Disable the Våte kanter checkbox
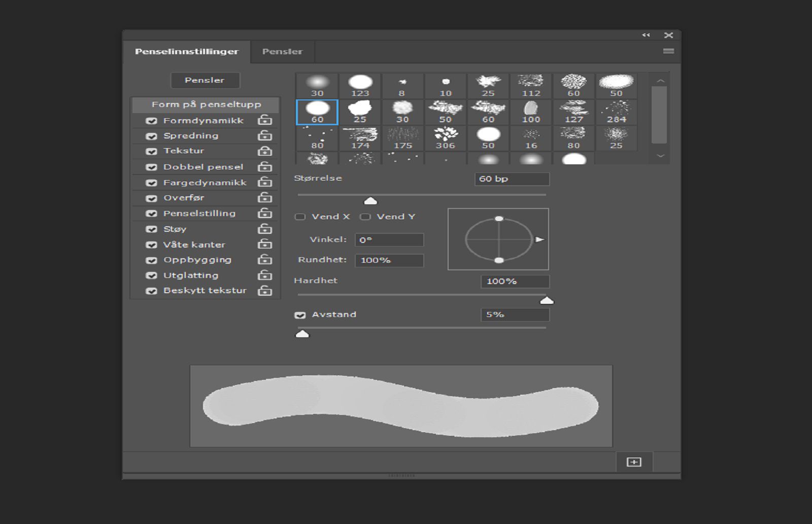This screenshot has width=812, height=524. pyautogui.click(x=151, y=244)
